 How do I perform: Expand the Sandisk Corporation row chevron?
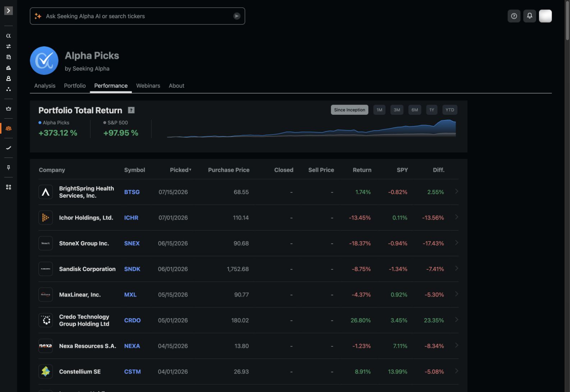tap(457, 268)
